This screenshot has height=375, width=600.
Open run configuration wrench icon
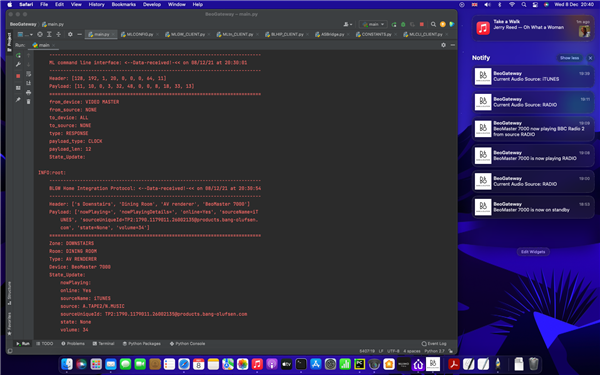point(18,65)
